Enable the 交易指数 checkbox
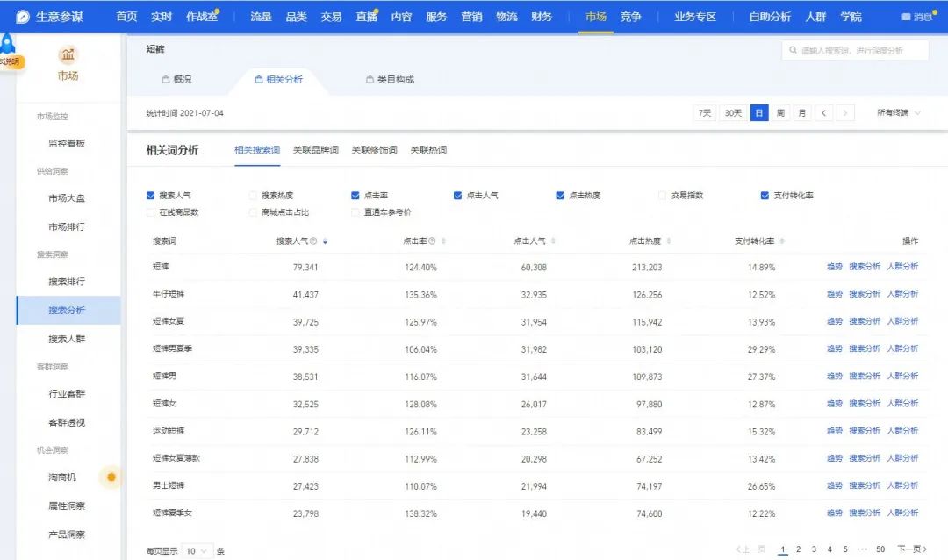 pyautogui.click(x=664, y=195)
